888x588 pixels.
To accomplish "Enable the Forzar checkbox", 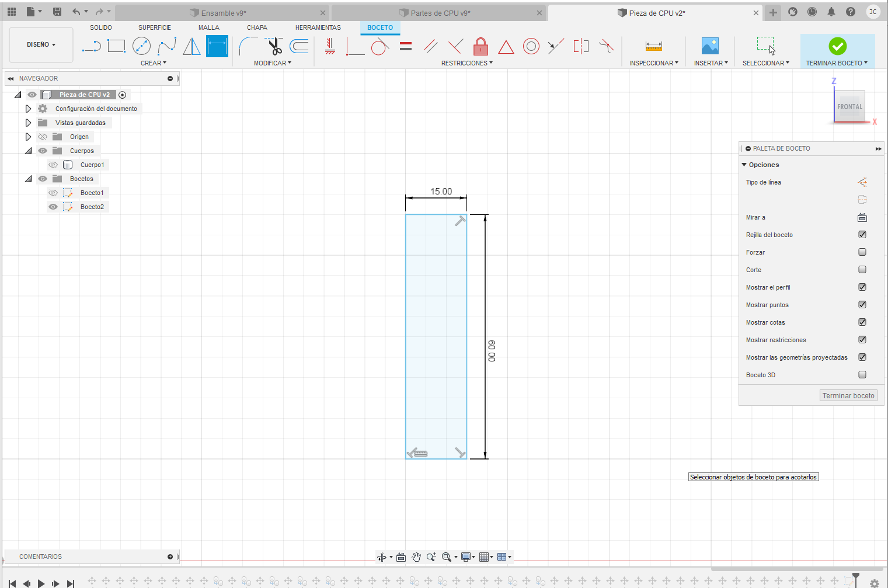I will point(862,252).
